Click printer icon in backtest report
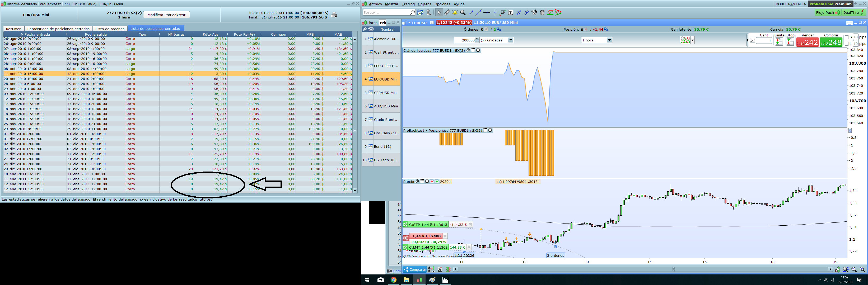 point(334,15)
